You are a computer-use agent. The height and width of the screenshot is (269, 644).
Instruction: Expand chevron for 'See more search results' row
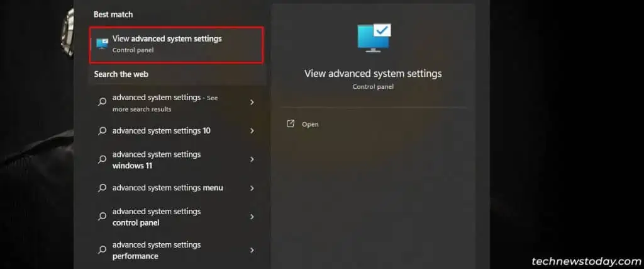point(252,103)
